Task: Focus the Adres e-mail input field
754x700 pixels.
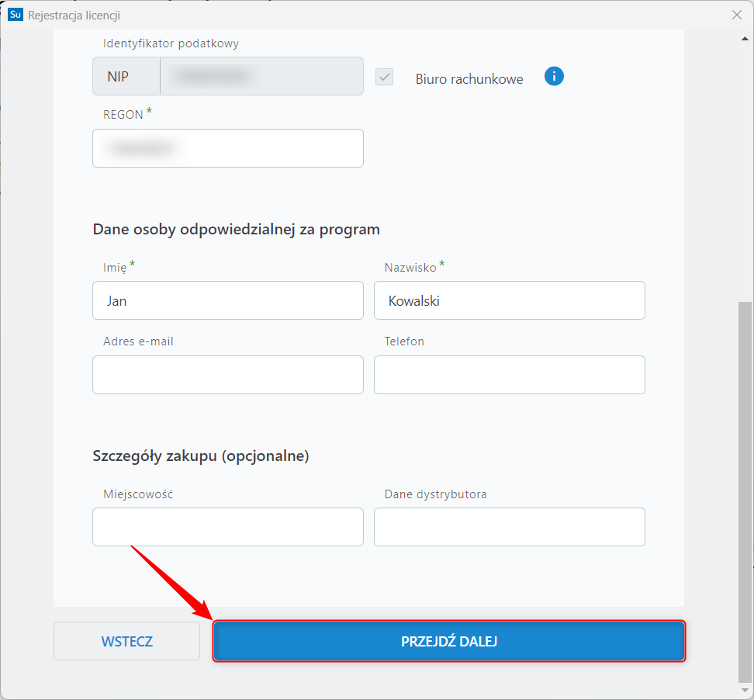Action: click(228, 375)
